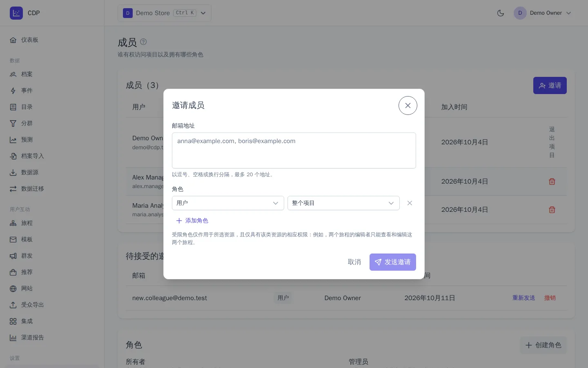Click the 预测 chart icon
This screenshot has width=588, height=368.
coord(13,140)
